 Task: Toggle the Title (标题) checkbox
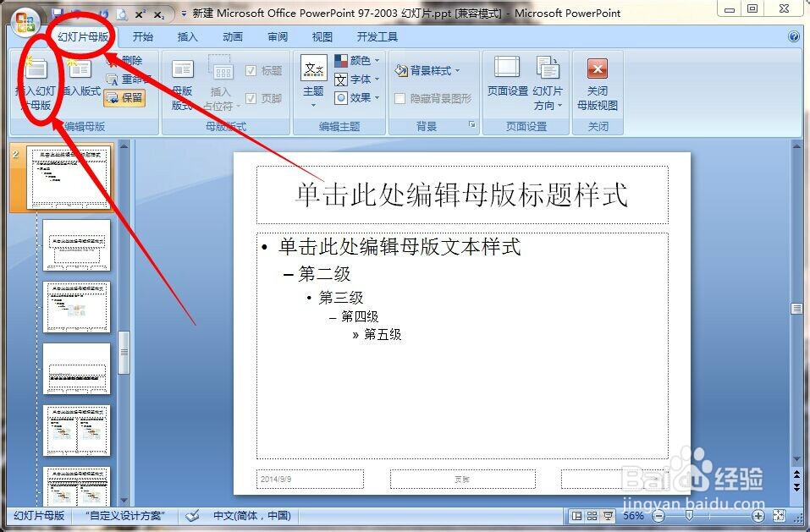tap(251, 70)
